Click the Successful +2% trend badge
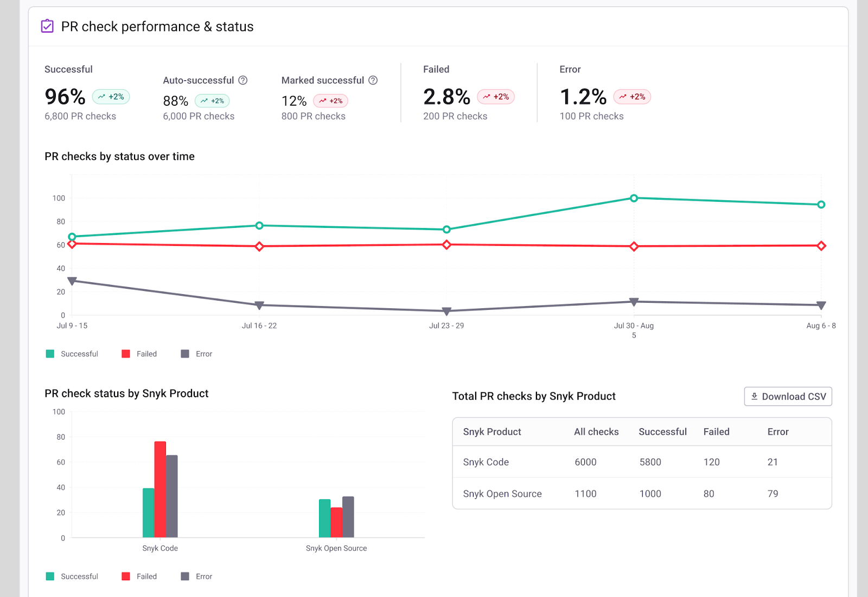 point(111,97)
